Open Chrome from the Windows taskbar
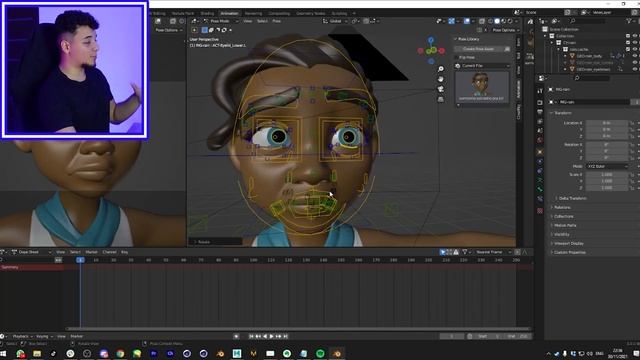The height and width of the screenshot is (360, 640). [120, 353]
